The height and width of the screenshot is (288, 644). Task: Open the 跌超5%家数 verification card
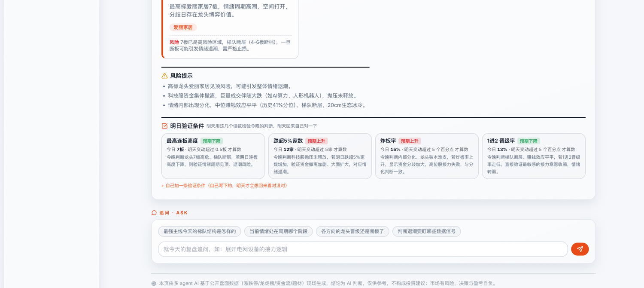point(320,156)
